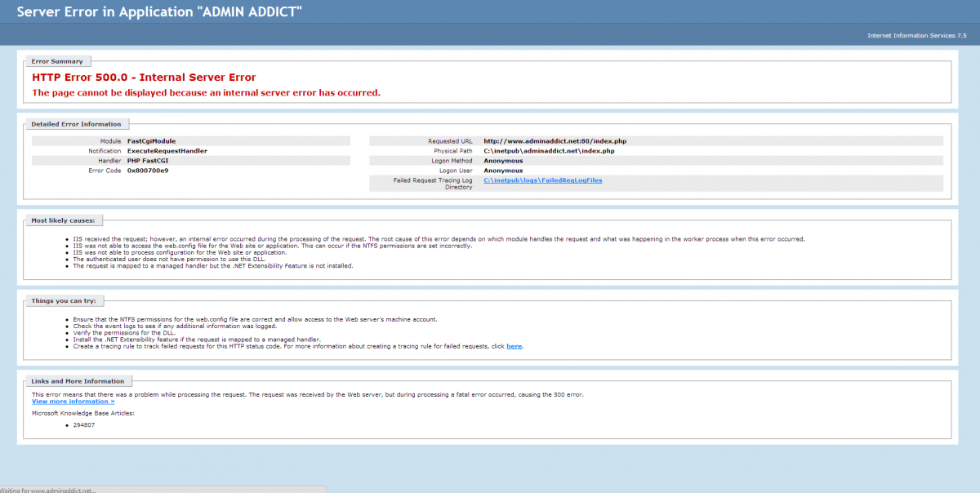Open 'View more information' link
Viewport: 980px width, 493px height.
pyautogui.click(x=73, y=401)
